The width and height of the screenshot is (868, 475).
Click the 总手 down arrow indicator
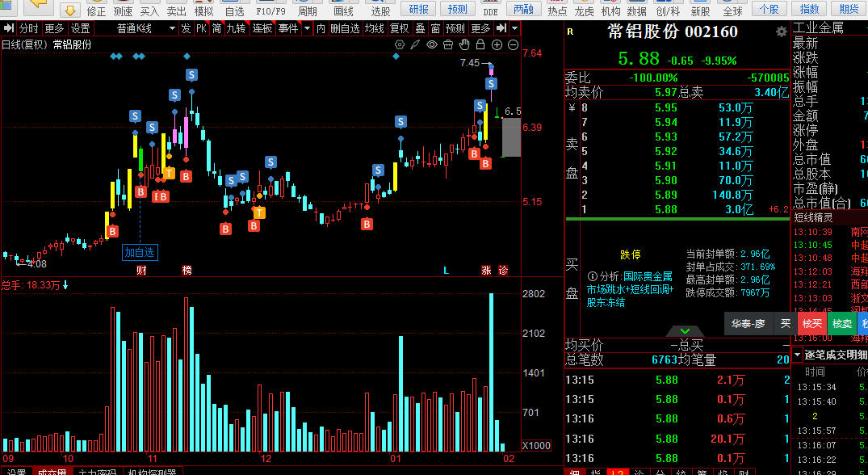tap(65, 285)
